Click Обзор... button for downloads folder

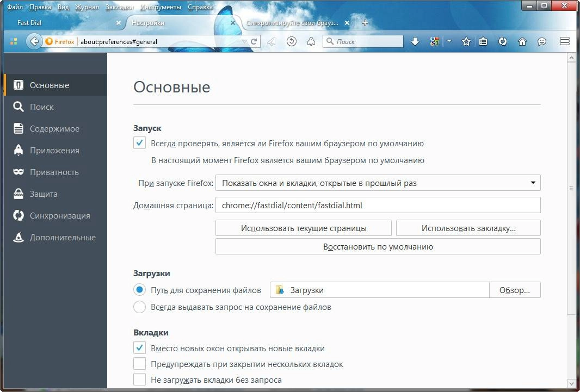tap(515, 290)
